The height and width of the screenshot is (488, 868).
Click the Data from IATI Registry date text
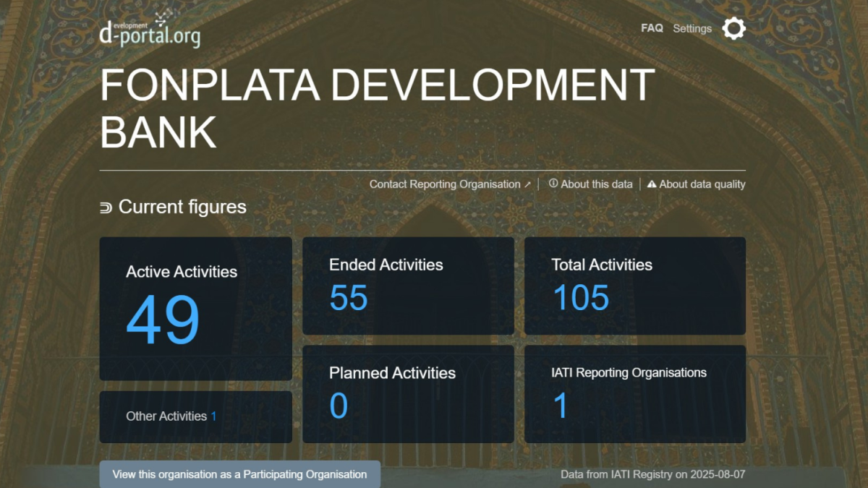pos(652,475)
